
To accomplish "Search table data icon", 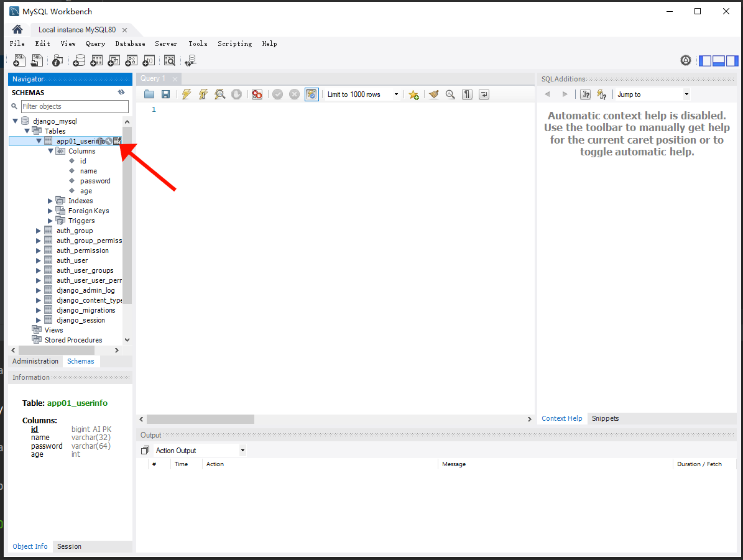I will click(170, 60).
